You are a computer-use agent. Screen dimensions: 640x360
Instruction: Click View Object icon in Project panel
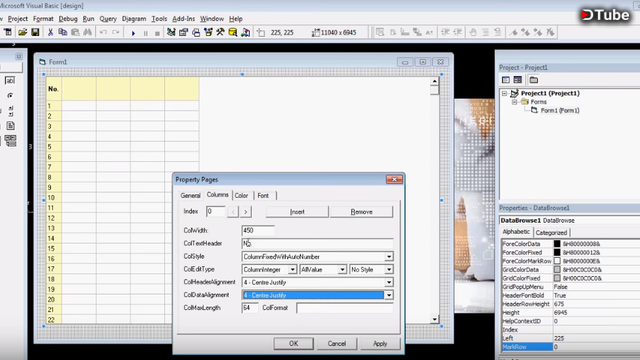[518, 80]
